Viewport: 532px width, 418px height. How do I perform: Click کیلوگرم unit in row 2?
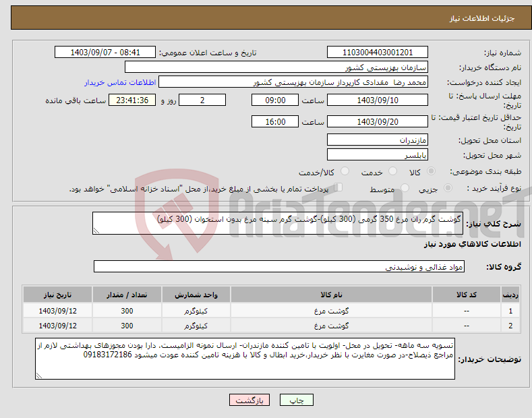196,326
